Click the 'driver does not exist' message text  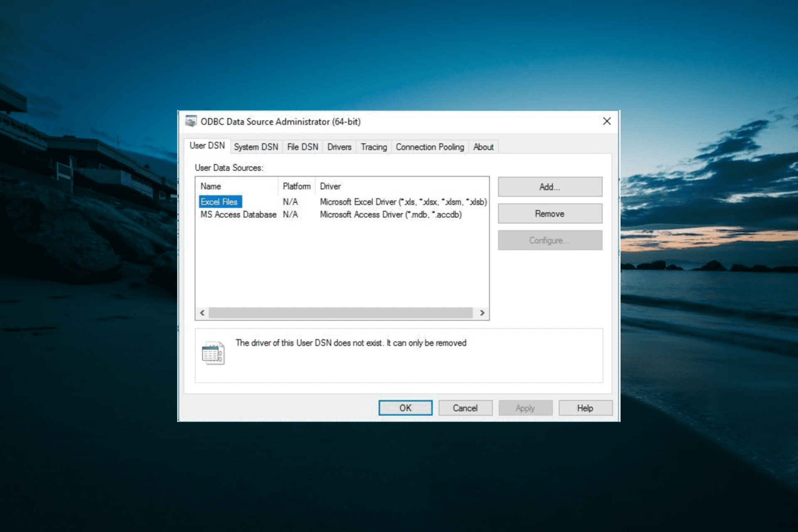click(351, 343)
